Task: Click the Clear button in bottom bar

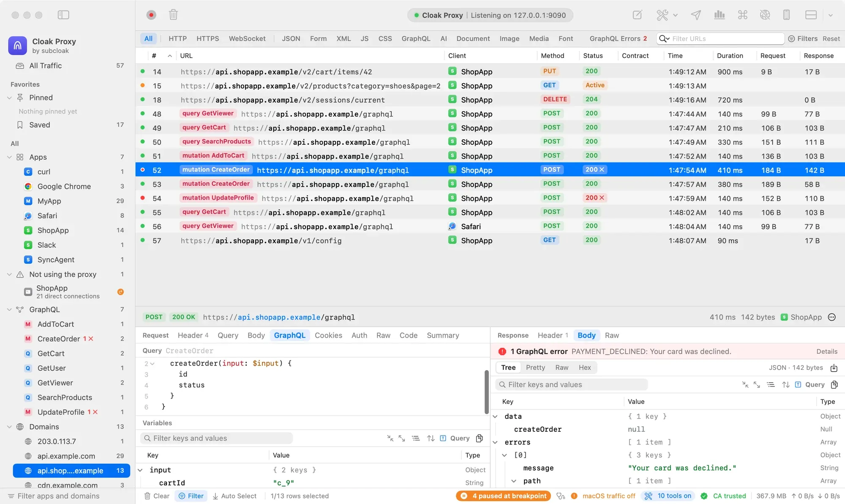Action: [157, 496]
